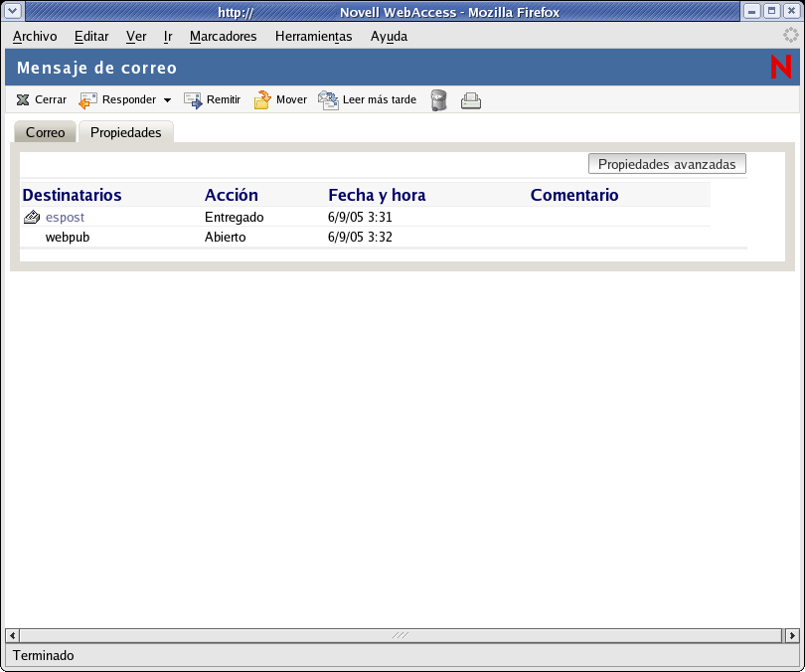Image resolution: width=805 pixels, height=672 pixels.
Task: Click the Responder label
Action: 129,99
